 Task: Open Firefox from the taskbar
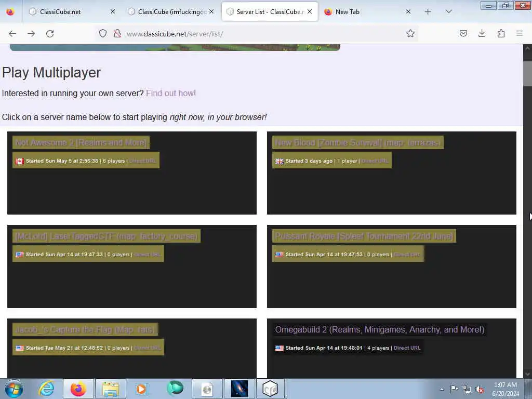click(78, 389)
